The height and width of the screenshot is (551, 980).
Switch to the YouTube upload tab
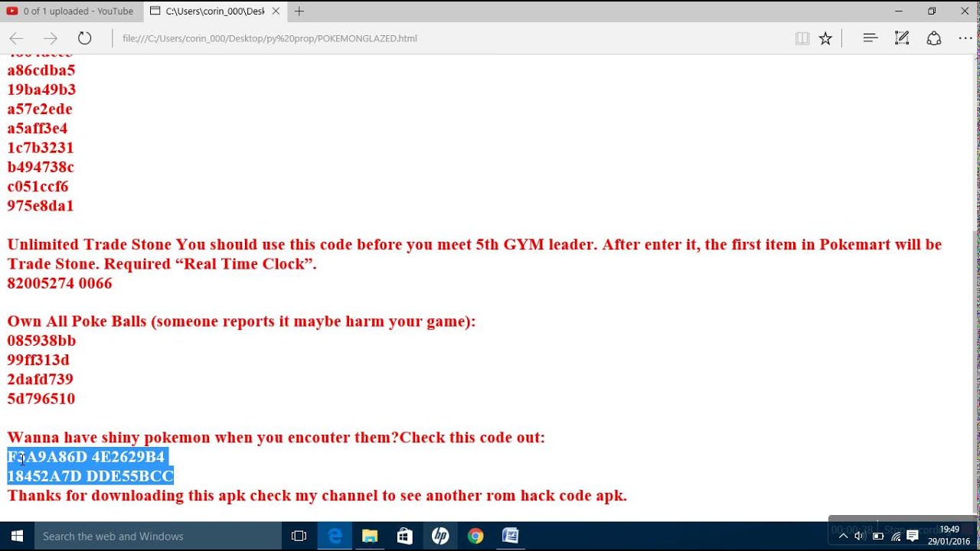pos(71,11)
